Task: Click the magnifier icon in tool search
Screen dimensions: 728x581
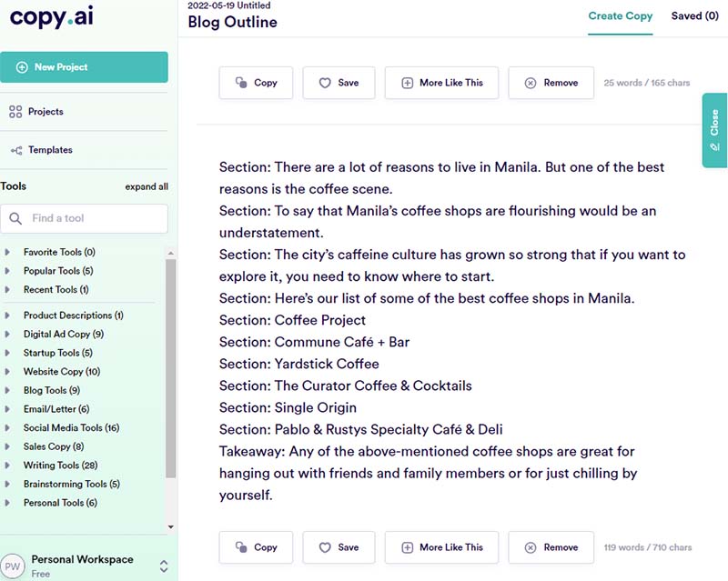Action: tap(15, 218)
